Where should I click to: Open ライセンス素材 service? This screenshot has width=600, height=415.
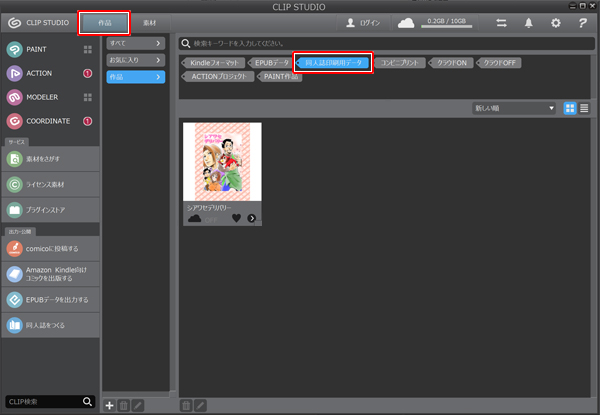coord(51,184)
